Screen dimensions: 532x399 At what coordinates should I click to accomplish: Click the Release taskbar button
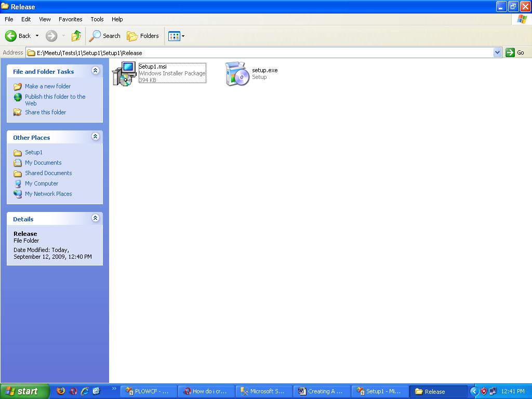point(437,392)
